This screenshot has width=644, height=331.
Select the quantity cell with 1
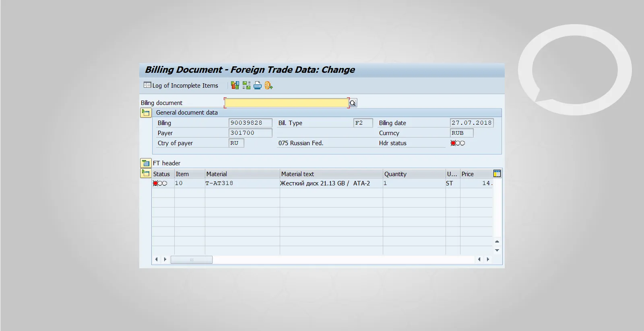[414, 183]
